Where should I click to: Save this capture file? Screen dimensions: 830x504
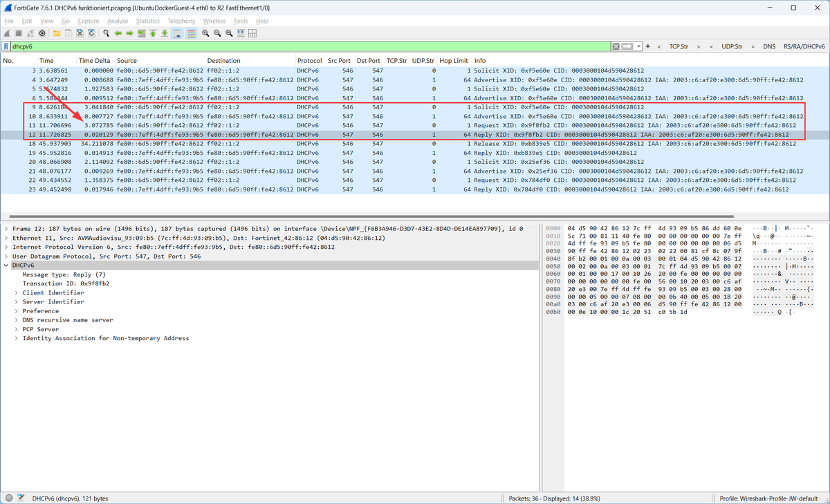pyautogui.click(x=68, y=32)
